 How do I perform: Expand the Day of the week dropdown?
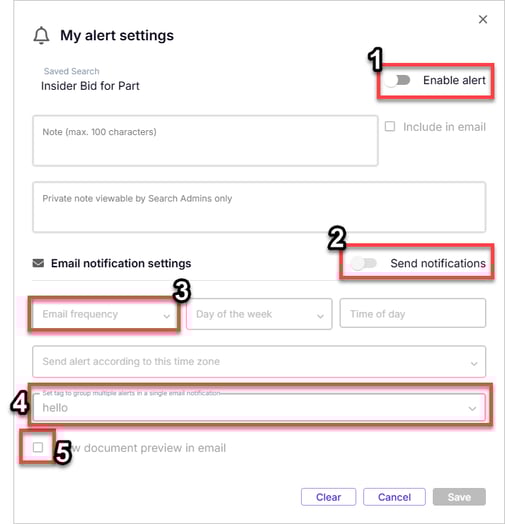(x=259, y=314)
